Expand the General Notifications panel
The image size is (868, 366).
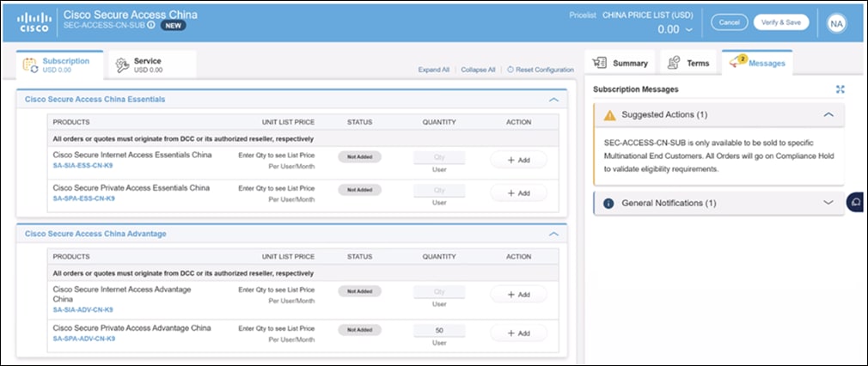pos(828,203)
